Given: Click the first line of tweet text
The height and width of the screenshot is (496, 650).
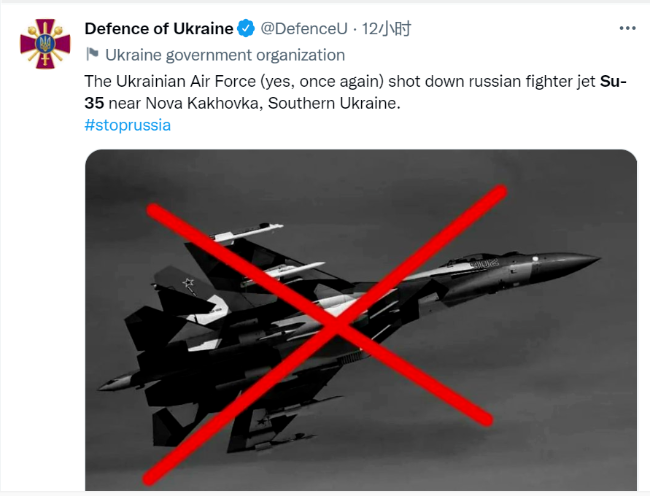Looking at the screenshot, I should click(x=355, y=82).
